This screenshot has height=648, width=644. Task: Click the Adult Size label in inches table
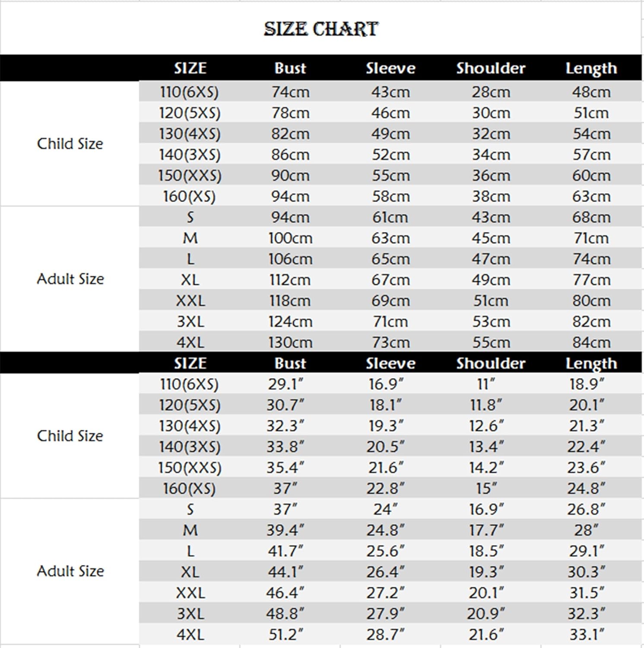click(70, 571)
